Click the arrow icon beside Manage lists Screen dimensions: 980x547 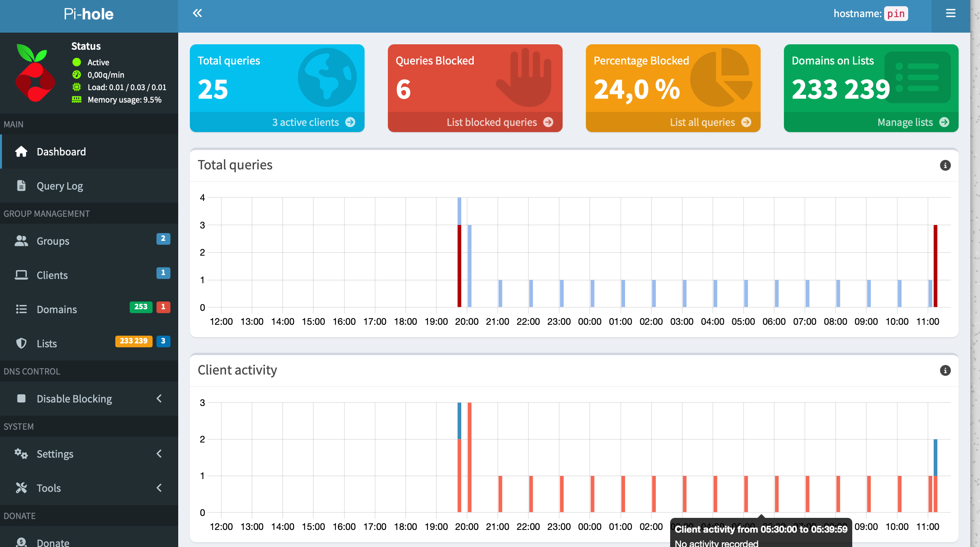click(944, 122)
